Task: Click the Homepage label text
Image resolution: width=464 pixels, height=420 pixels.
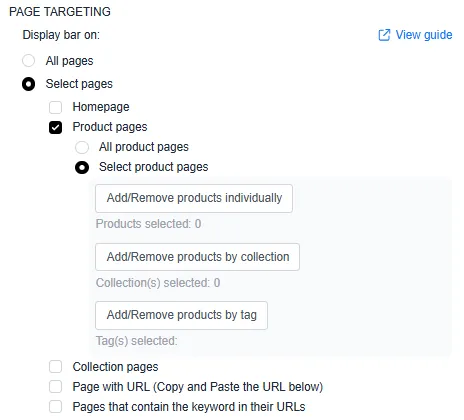Action: (101, 107)
